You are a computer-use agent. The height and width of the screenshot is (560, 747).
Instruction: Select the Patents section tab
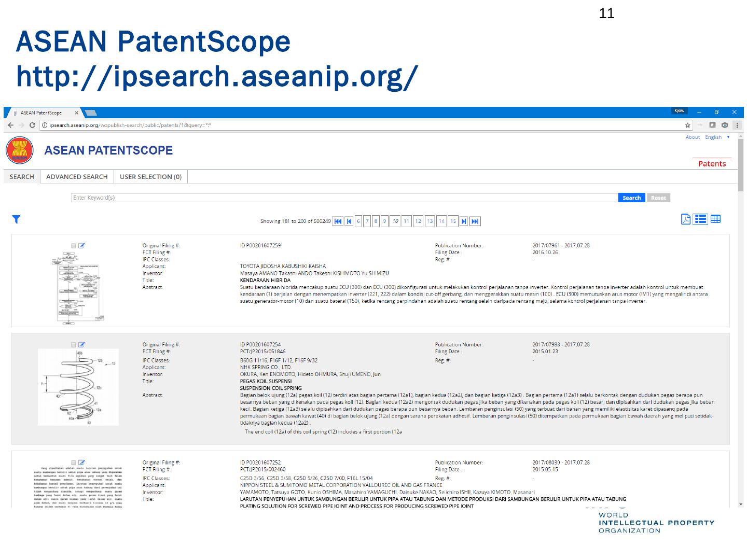pyautogui.click(x=712, y=164)
